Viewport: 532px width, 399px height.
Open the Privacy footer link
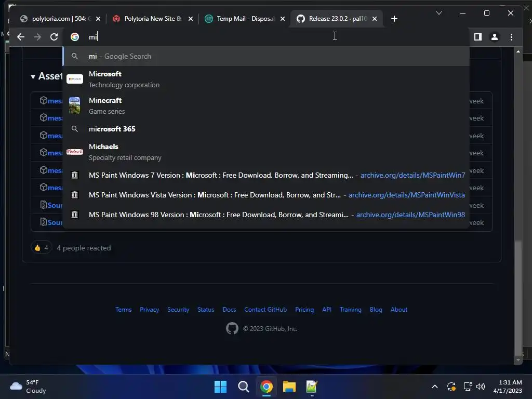coord(149,310)
